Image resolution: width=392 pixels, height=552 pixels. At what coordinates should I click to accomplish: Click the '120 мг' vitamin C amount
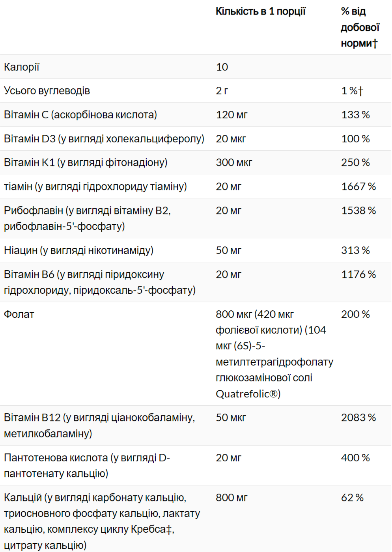pyautogui.click(x=231, y=115)
